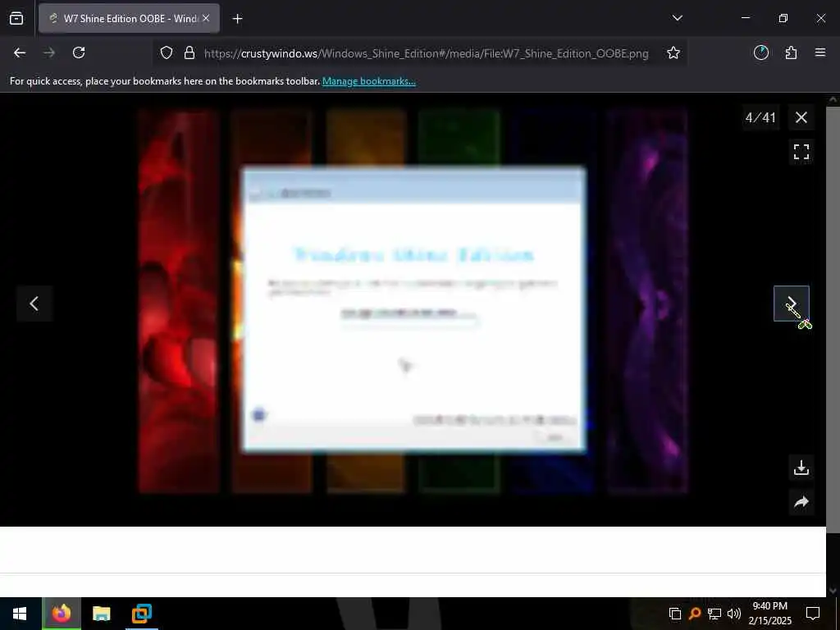The width and height of the screenshot is (840, 630).
Task: Go forward with the forward arrow
Action: (x=49, y=52)
